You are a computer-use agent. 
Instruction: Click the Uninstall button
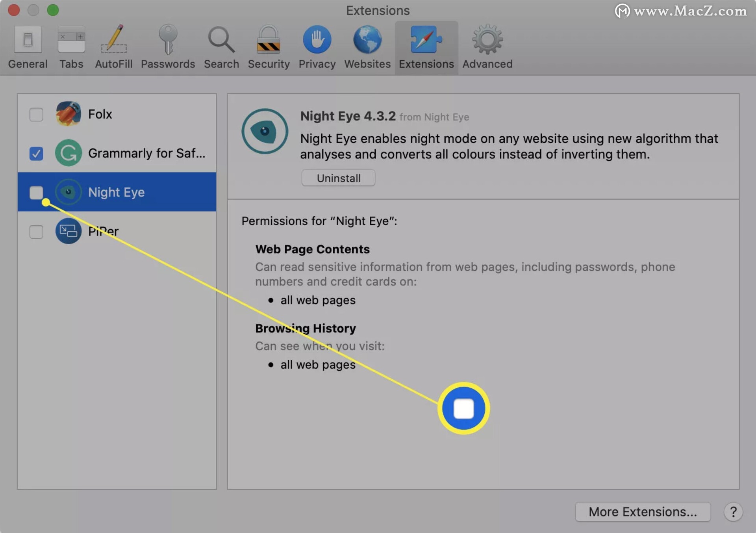[338, 178]
